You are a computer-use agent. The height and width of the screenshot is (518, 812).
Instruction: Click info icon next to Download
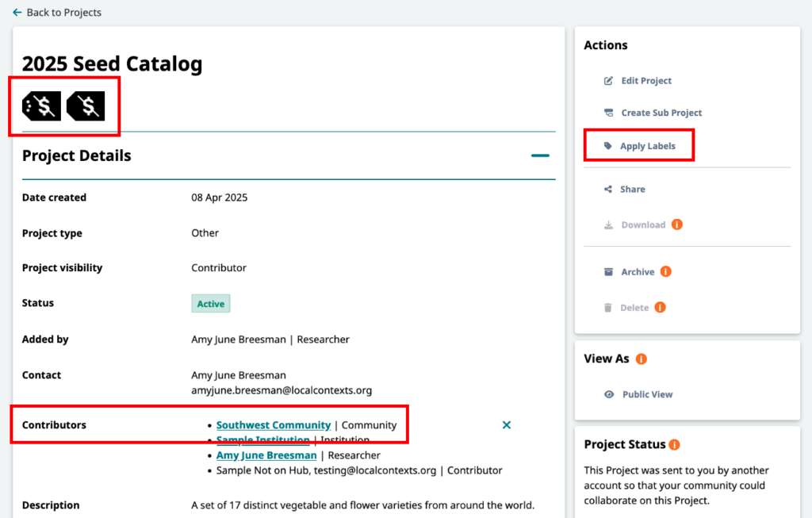[x=677, y=224]
